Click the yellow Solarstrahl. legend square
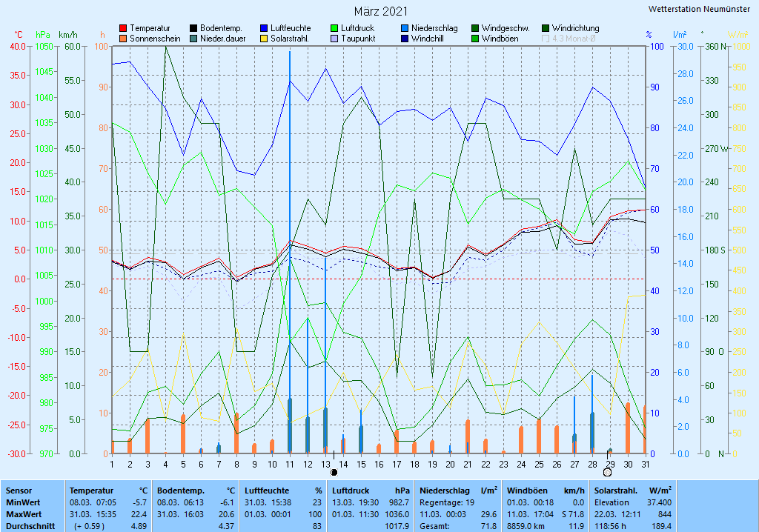 coord(265,39)
